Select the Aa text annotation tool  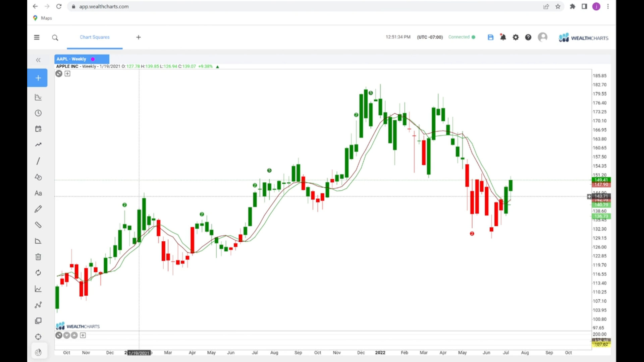[38, 193]
